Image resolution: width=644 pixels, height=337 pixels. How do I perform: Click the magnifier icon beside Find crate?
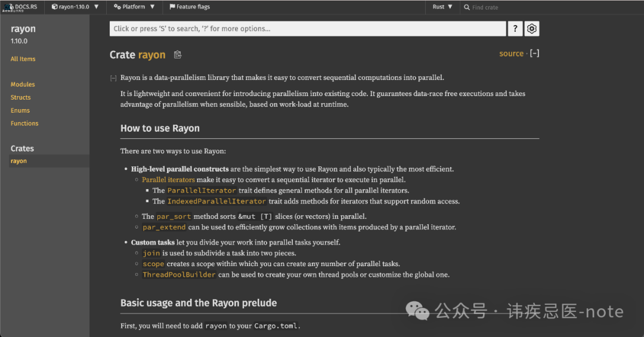click(x=466, y=7)
